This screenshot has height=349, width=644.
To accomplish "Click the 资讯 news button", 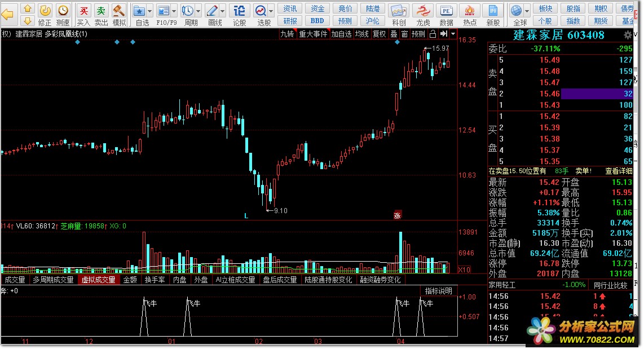I will tap(290, 8).
